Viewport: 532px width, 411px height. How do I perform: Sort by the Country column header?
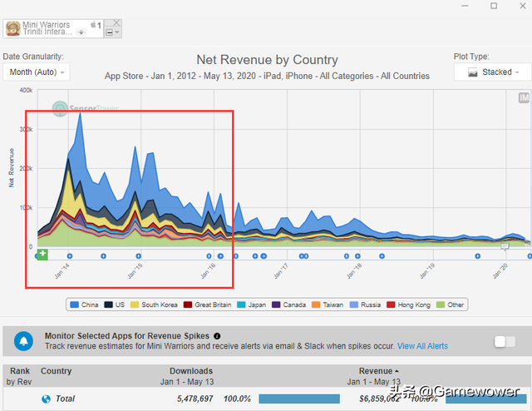(56, 371)
